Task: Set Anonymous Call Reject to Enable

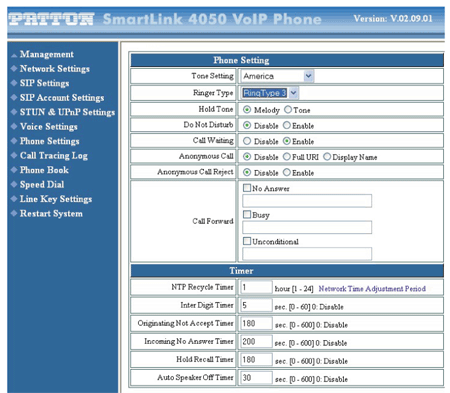Action: click(x=287, y=172)
